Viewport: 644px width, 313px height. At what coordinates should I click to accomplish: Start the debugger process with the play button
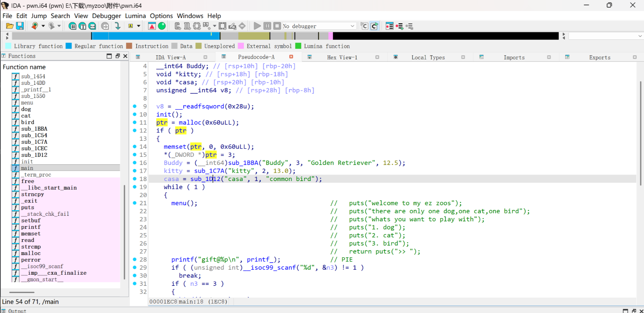(257, 26)
